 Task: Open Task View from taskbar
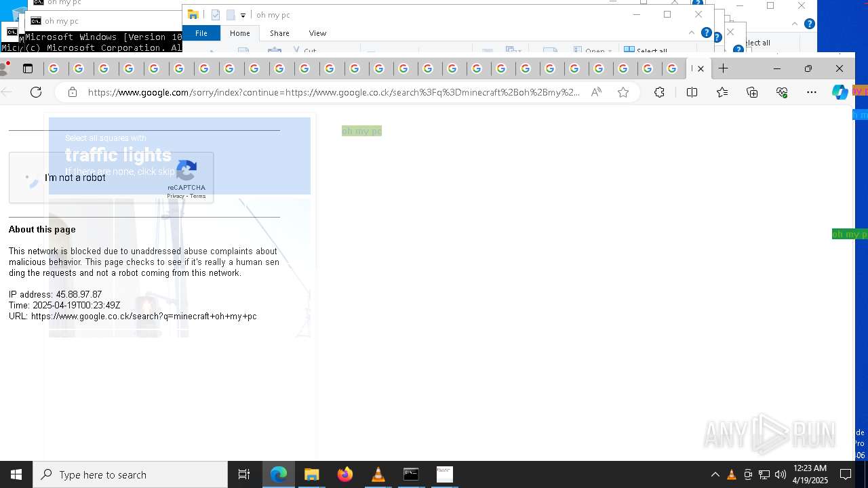coord(244,474)
